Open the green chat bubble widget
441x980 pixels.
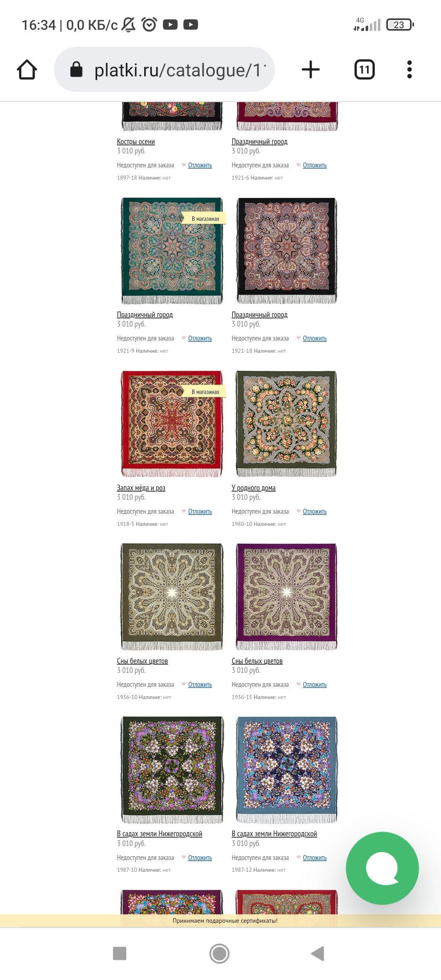coord(382,868)
